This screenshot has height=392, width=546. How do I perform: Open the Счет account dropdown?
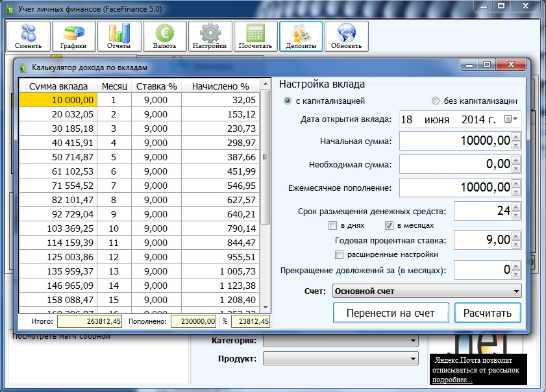[427, 291]
